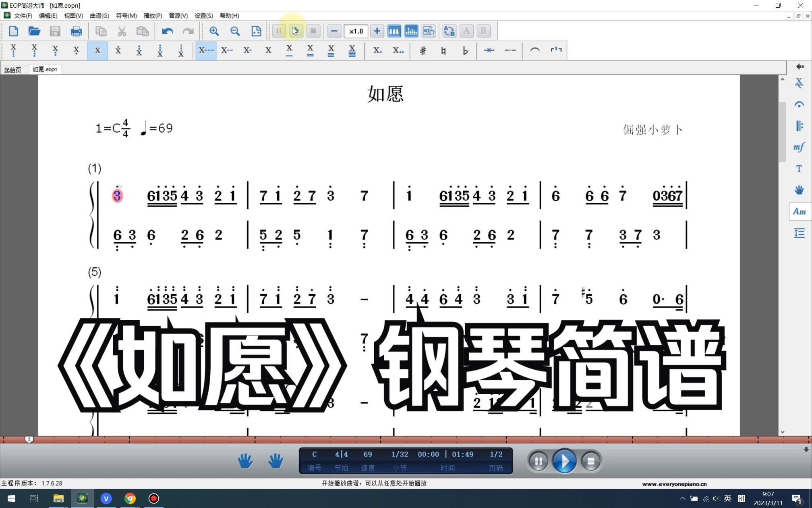Toggle right hand playback icon
Viewport: 812px width, 508px height.
coord(275,461)
